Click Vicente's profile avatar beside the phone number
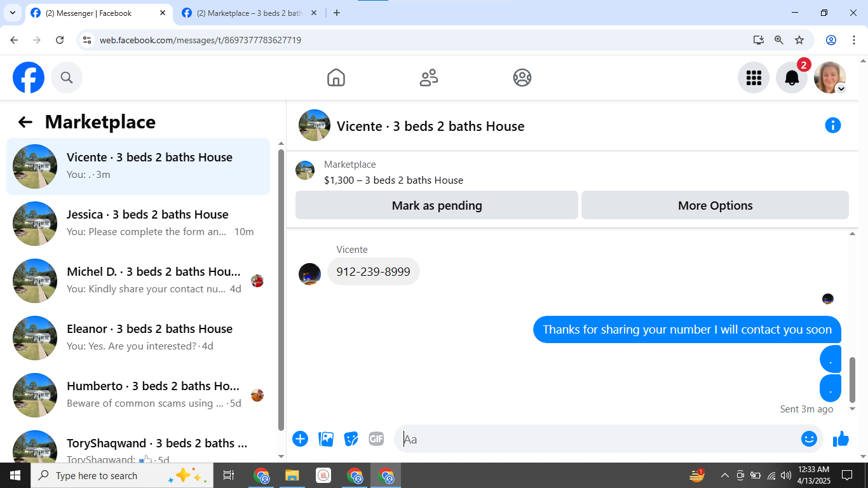The height and width of the screenshot is (488, 868). point(310,274)
